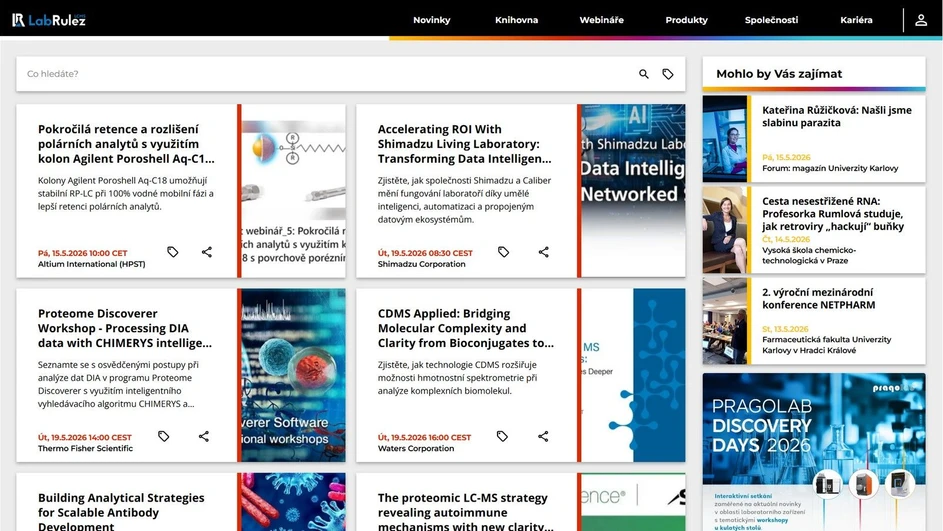Click the 'Waters Corporation' company name
The image size is (943, 531).
[x=416, y=448]
